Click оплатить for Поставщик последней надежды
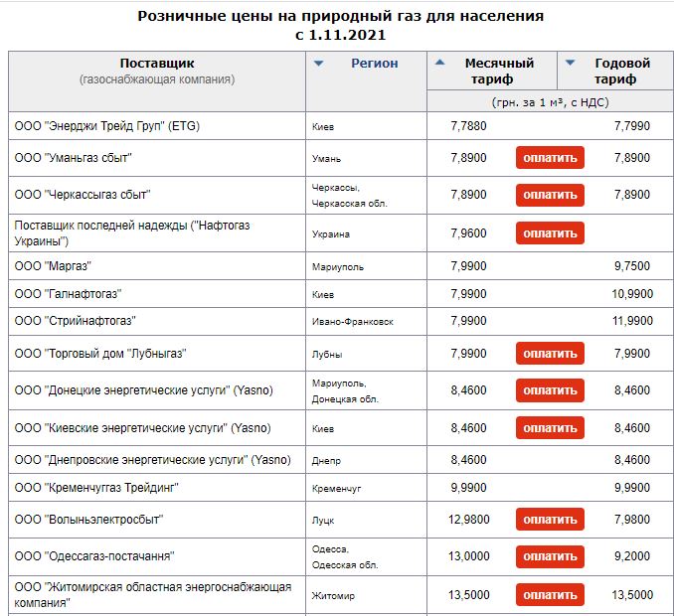This screenshot has width=674, height=616. point(550,233)
